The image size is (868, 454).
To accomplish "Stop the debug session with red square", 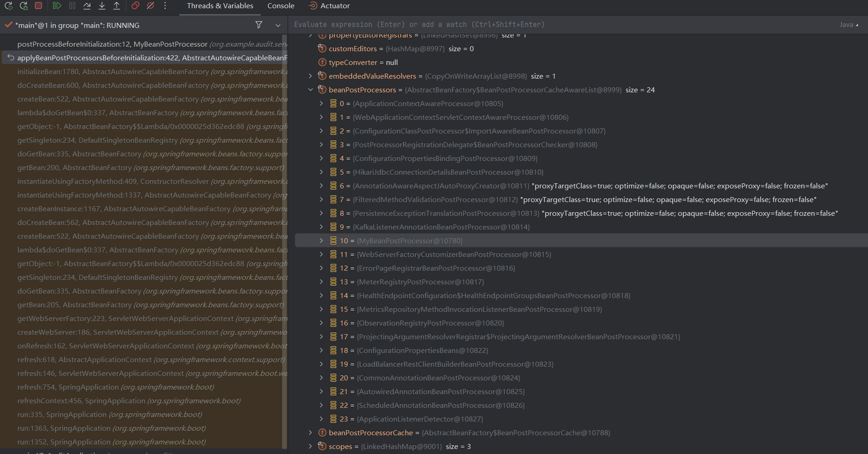I will pos(38,6).
